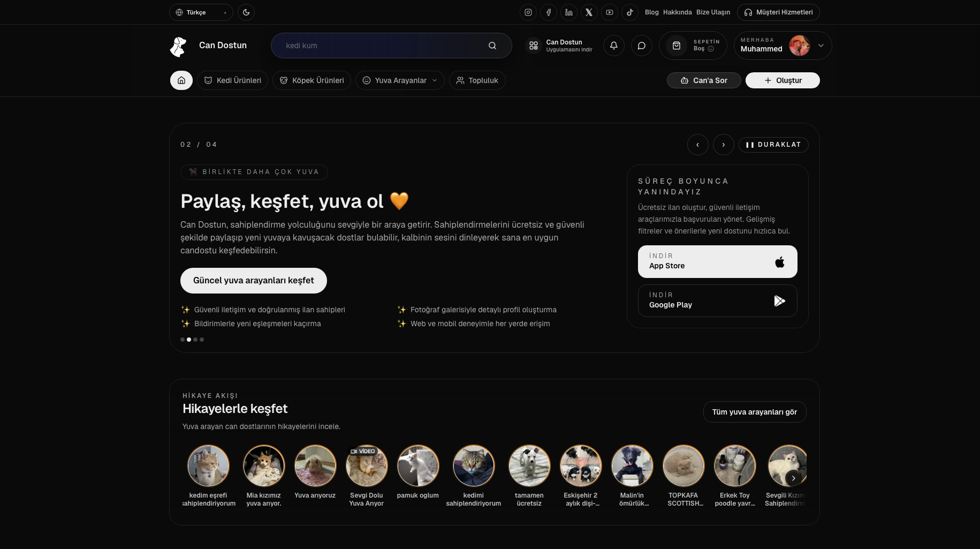Open the LinkedIn social link
The image size is (980, 549).
(568, 12)
